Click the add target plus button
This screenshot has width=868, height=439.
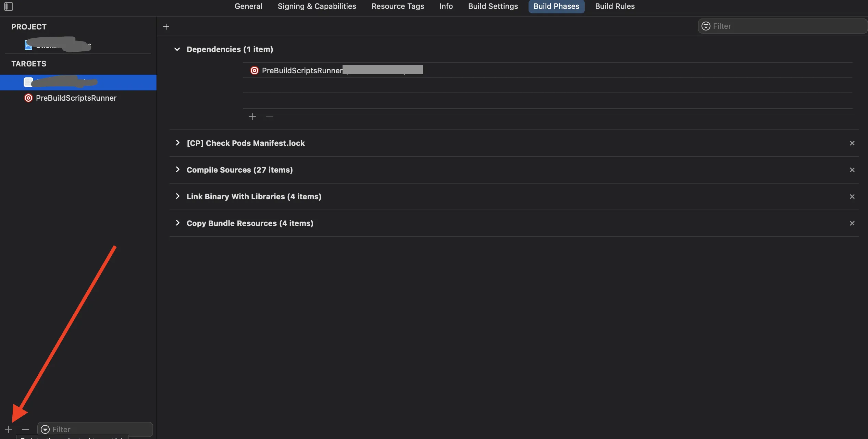[8, 429]
